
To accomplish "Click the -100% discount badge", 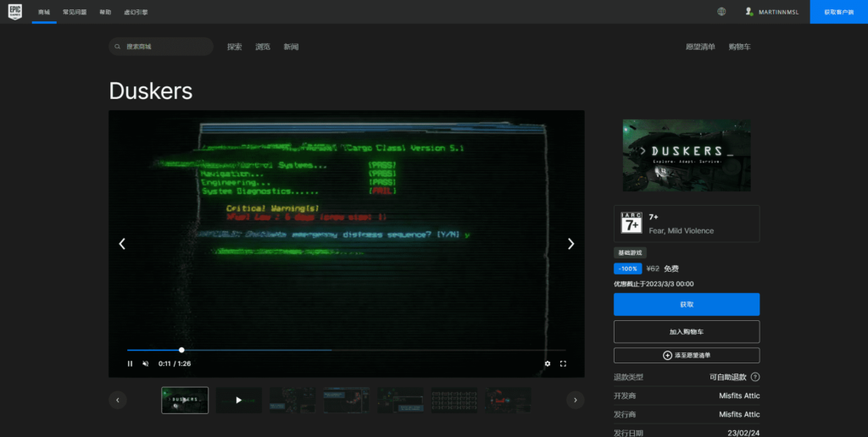I will pyautogui.click(x=628, y=268).
